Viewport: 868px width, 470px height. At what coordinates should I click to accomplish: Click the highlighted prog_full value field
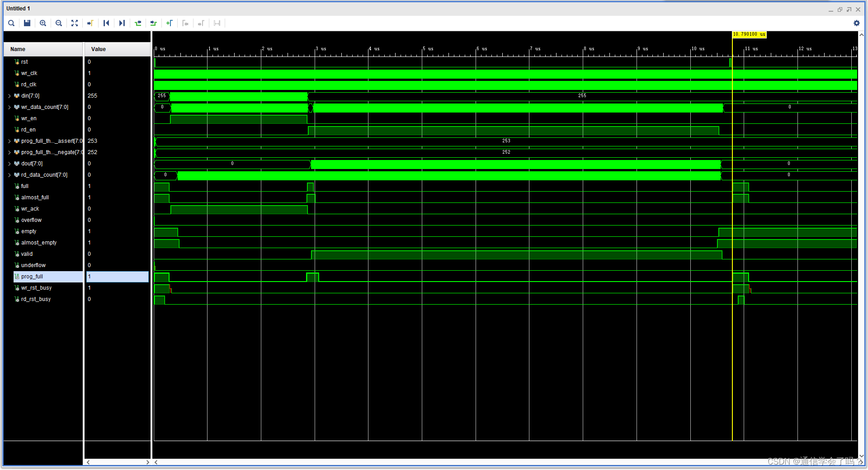click(x=118, y=277)
